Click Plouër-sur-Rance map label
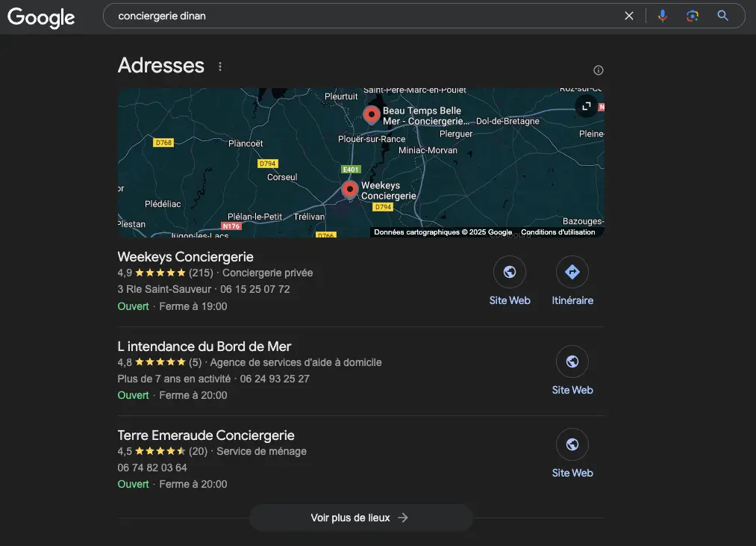This screenshot has height=546, width=756. pos(372,139)
